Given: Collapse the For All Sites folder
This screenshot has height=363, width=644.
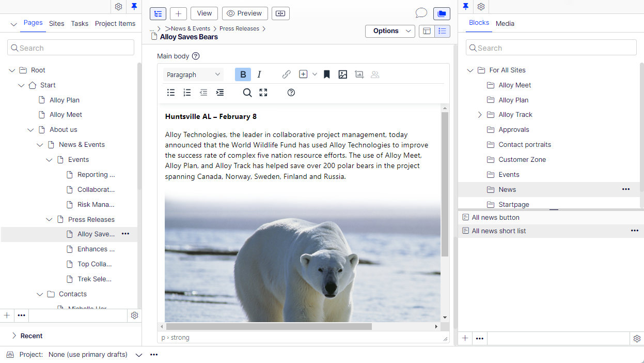Looking at the screenshot, I should pyautogui.click(x=470, y=70).
